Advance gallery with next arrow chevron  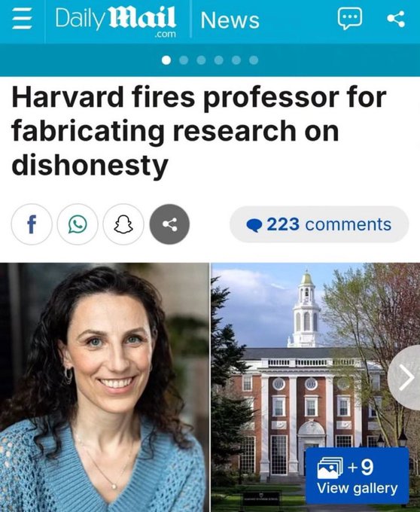click(x=405, y=378)
